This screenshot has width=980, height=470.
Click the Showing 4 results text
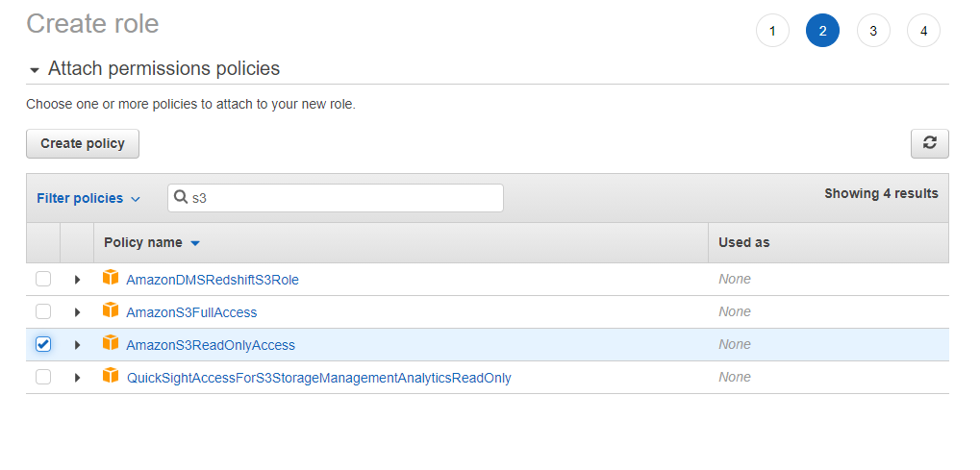tap(881, 193)
